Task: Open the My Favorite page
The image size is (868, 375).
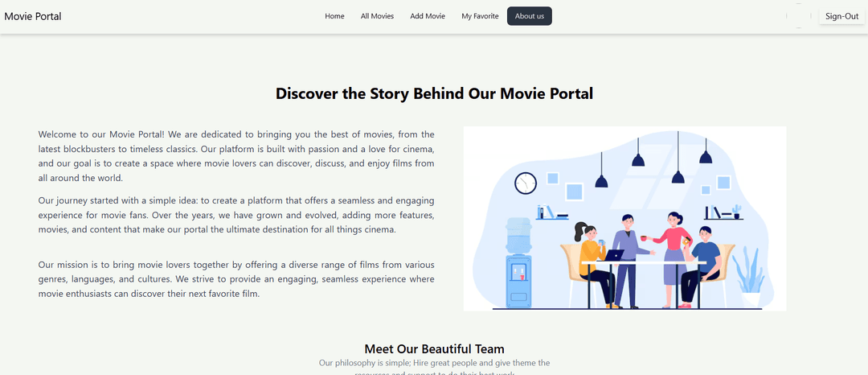Action: tap(480, 16)
